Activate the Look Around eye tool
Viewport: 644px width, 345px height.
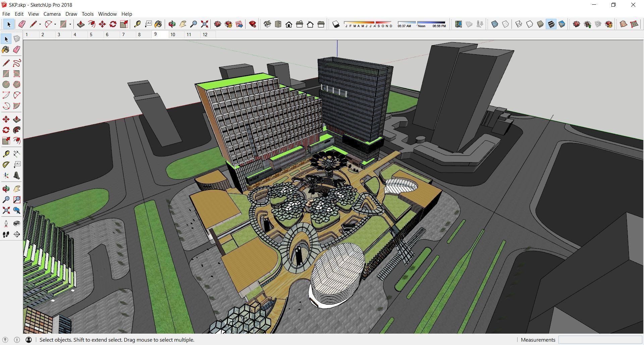(17, 223)
